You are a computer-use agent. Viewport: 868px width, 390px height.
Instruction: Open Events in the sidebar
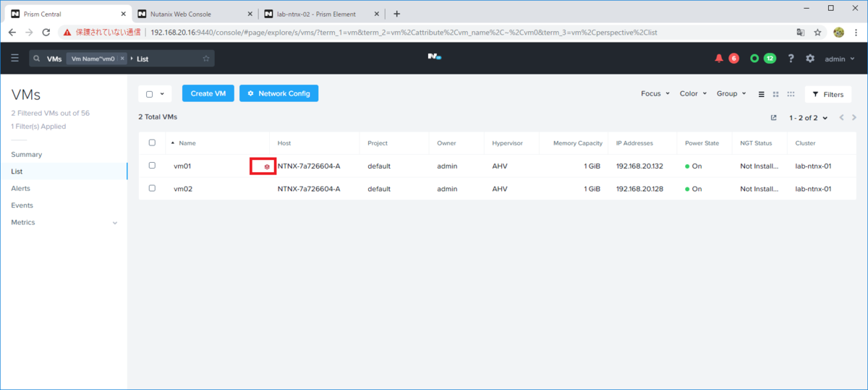coord(22,205)
